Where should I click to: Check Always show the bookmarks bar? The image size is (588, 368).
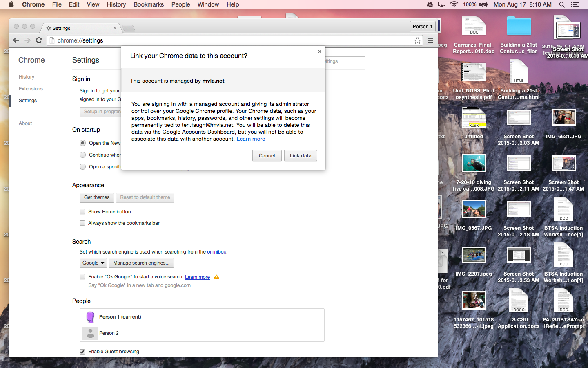coord(82,223)
